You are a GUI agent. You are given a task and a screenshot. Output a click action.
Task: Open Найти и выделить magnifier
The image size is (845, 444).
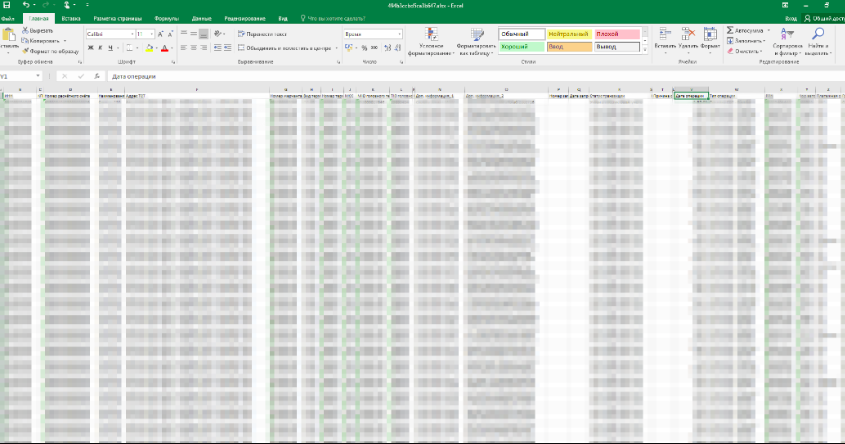818,41
